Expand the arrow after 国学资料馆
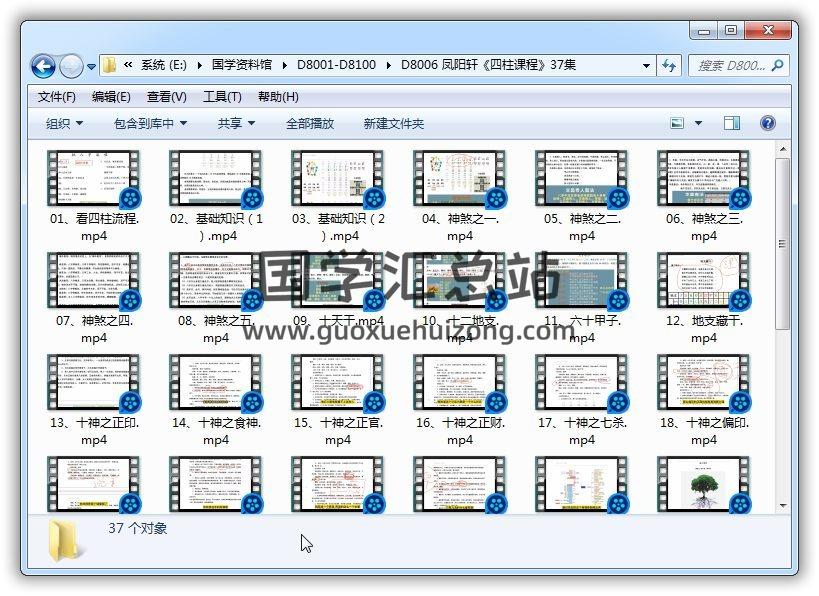819x596 pixels. pos(285,65)
